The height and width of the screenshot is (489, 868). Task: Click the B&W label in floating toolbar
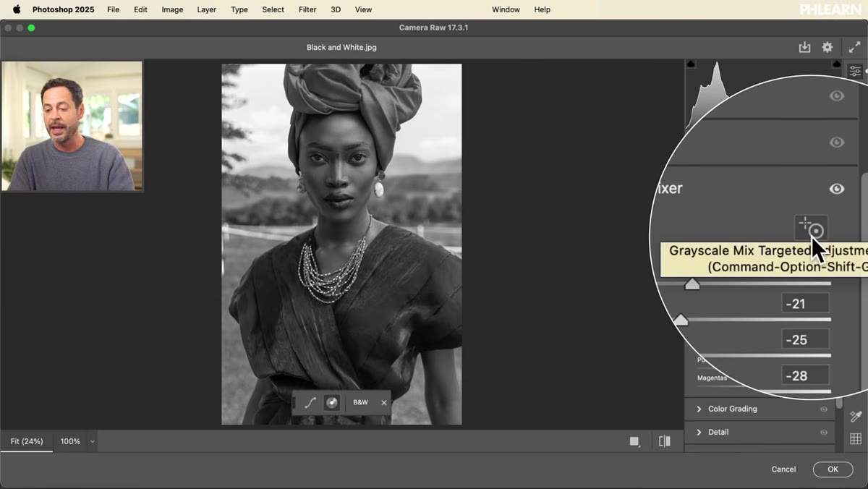click(x=360, y=403)
